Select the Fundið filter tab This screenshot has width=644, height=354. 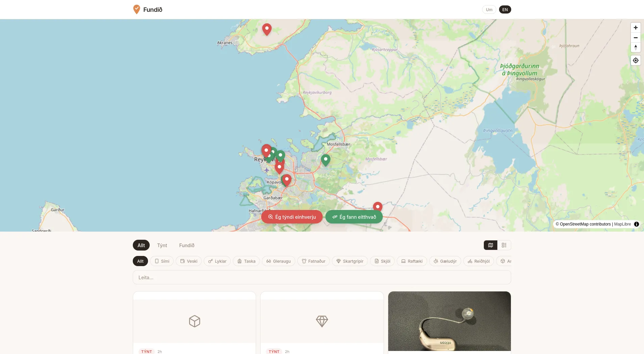tap(187, 245)
